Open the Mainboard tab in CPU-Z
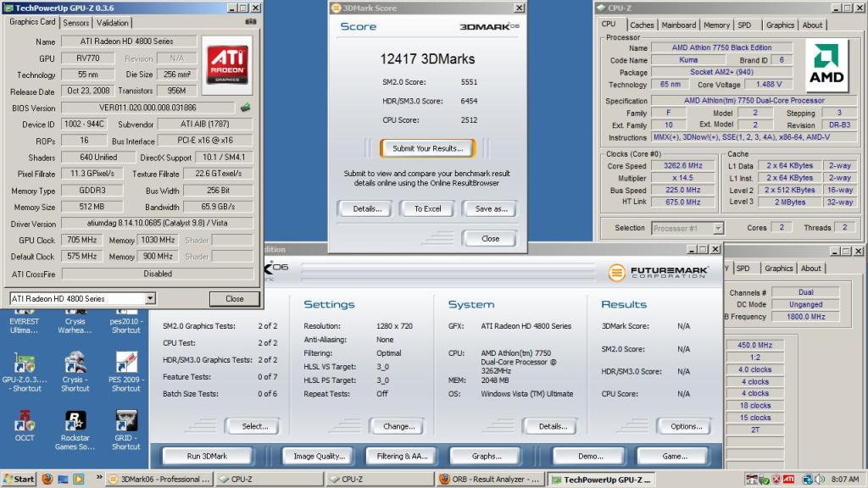868x488 pixels. [x=679, y=25]
